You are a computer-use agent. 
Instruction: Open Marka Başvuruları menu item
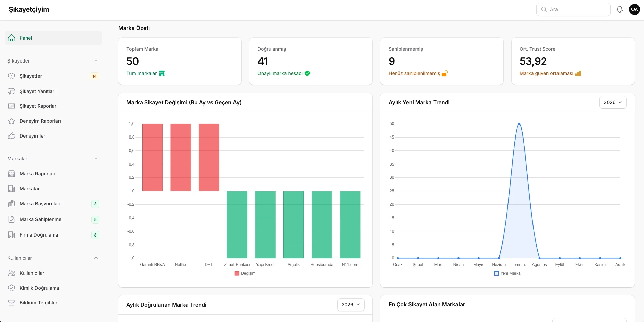pos(53,204)
